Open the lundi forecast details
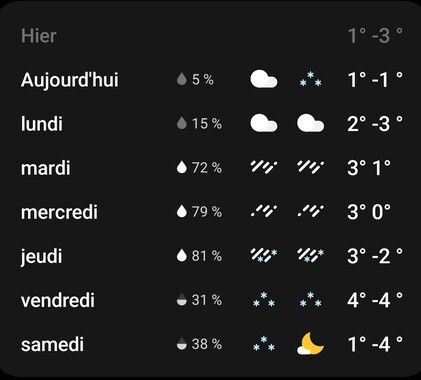This screenshot has height=380, width=421. [x=212, y=124]
